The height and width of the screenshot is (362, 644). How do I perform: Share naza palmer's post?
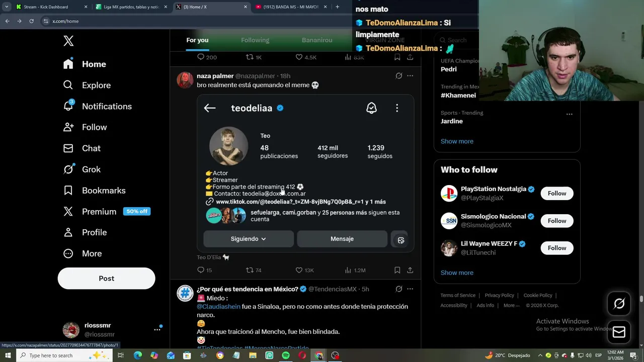(410, 270)
